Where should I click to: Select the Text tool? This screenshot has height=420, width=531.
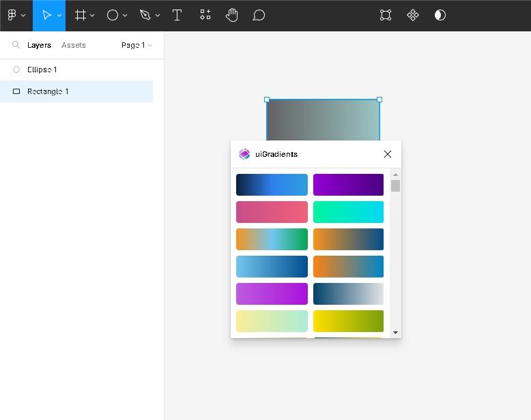pos(177,15)
